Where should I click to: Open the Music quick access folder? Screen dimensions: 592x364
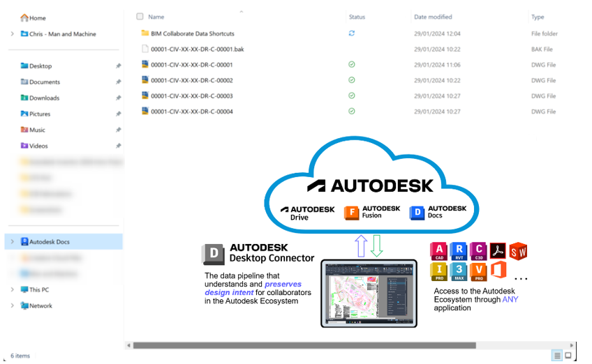pyautogui.click(x=33, y=130)
